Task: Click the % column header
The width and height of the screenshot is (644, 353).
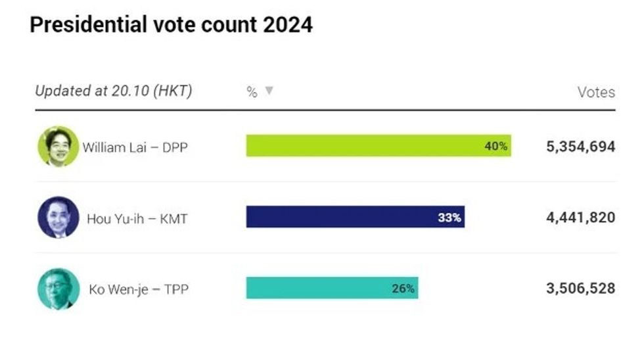Action: point(252,92)
